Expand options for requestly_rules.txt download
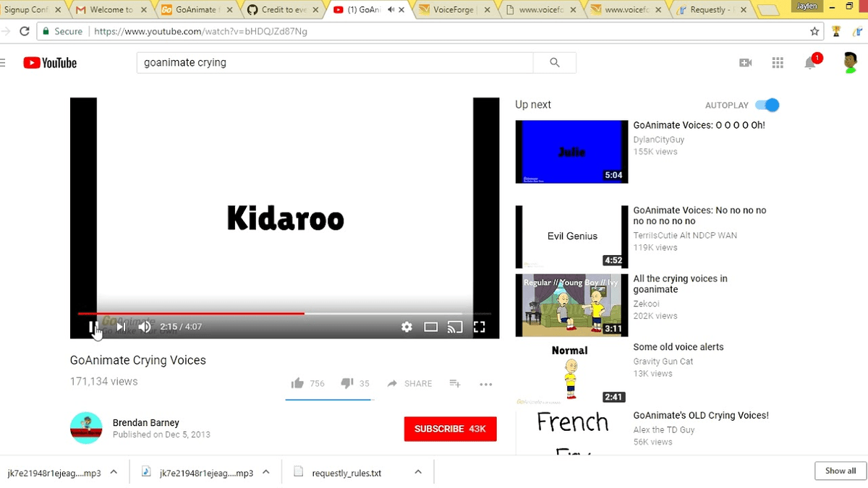Image resolution: width=868 pixels, height=488 pixels. coord(418,472)
